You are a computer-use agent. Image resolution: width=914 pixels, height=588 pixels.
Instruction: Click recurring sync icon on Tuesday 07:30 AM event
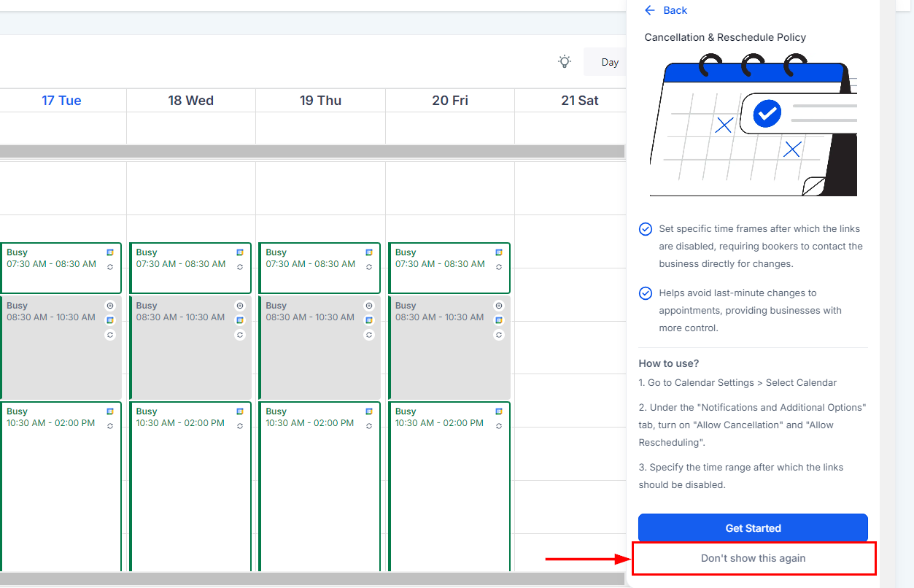110,267
